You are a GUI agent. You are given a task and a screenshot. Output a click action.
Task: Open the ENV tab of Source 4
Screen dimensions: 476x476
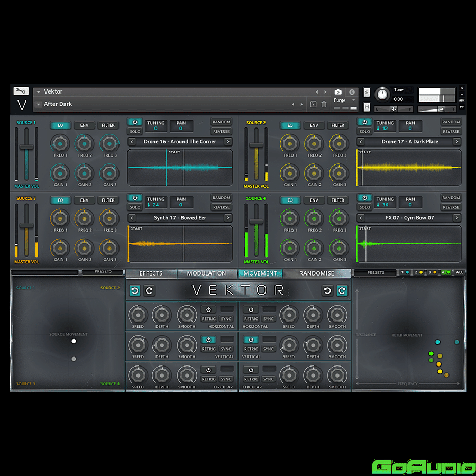click(x=314, y=200)
